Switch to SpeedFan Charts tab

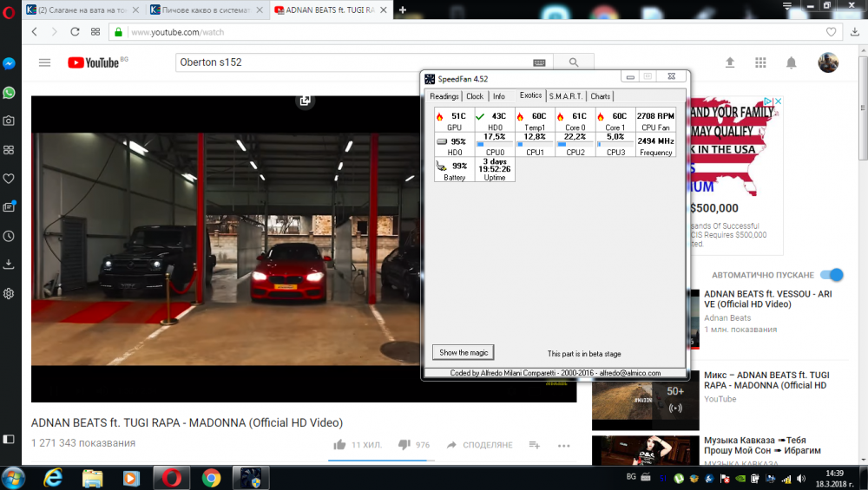point(600,96)
